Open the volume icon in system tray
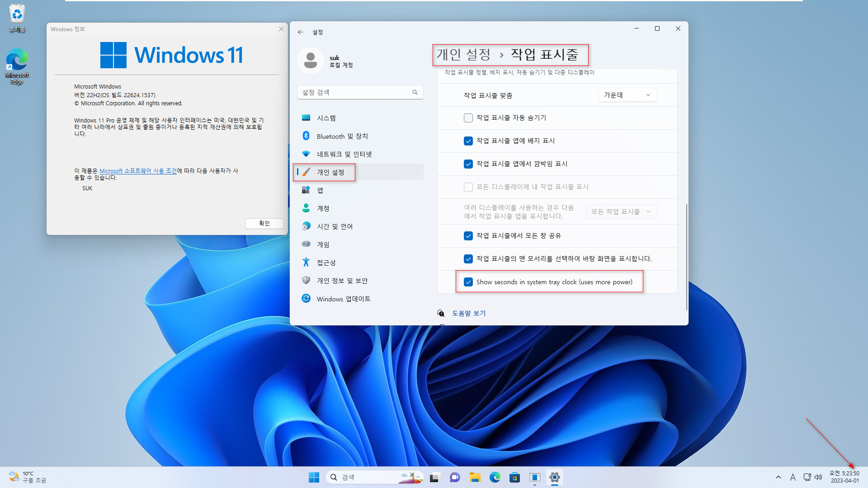868x488 pixels. pyautogui.click(x=818, y=477)
